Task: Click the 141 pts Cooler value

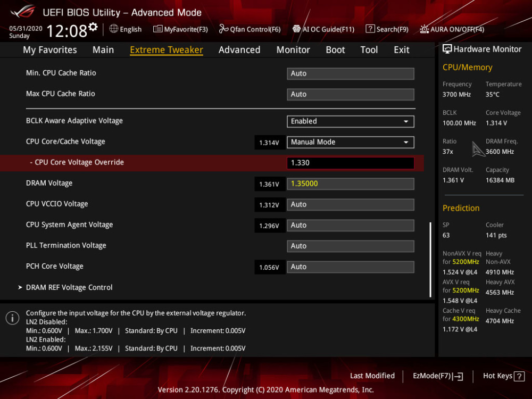Action: [496, 236]
